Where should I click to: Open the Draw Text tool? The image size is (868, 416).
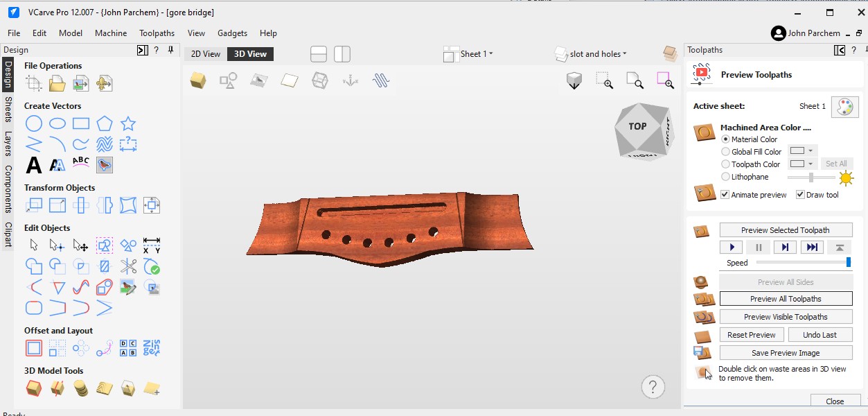pyautogui.click(x=33, y=165)
